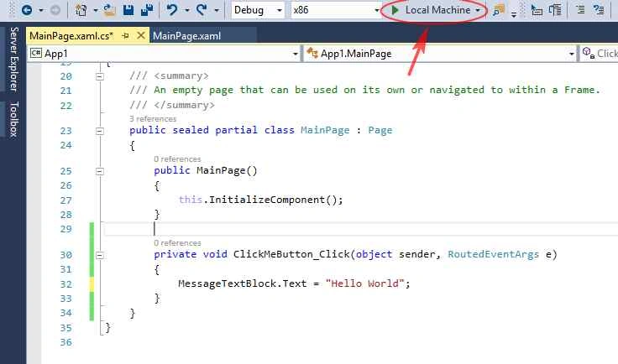Click the MainPage class name on line 23

325,130
